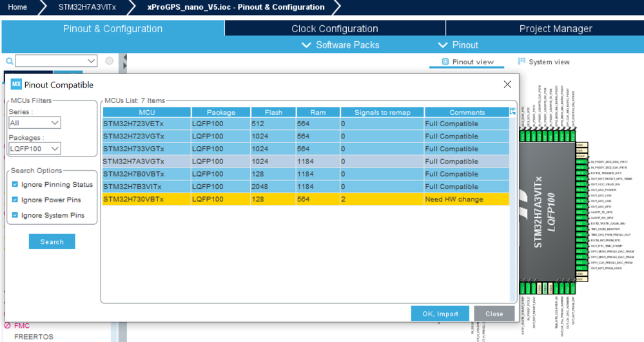
Task: Expand the Software Packs menu
Action: pos(340,45)
